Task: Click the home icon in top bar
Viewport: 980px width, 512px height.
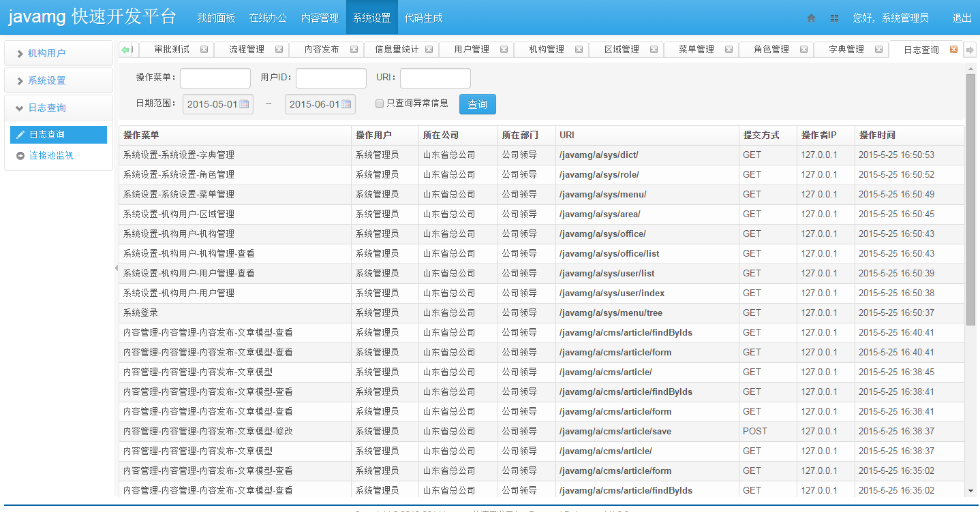Action: click(x=811, y=18)
